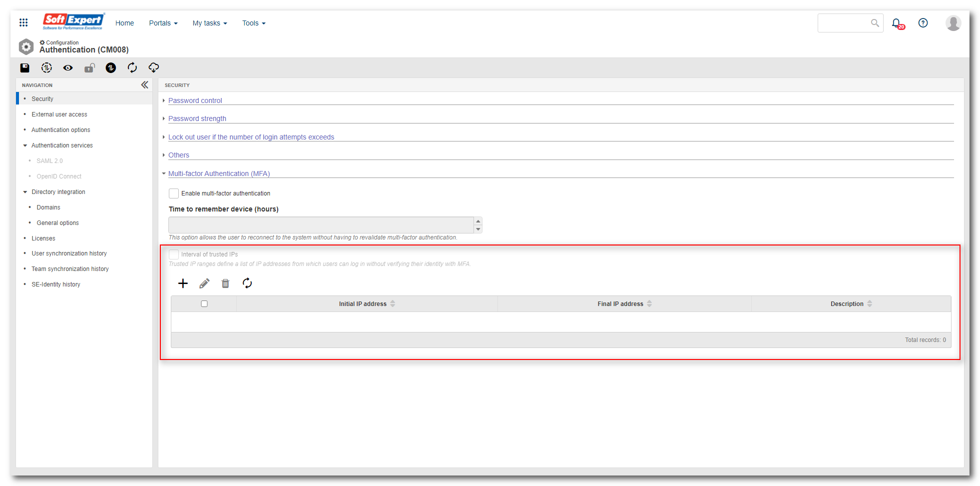This screenshot has width=980, height=486.
Task: Open Domains navigation item
Action: coord(48,207)
